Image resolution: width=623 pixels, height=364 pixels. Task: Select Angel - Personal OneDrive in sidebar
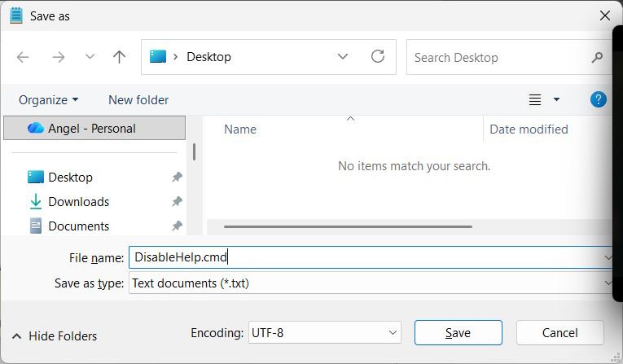coord(94,128)
